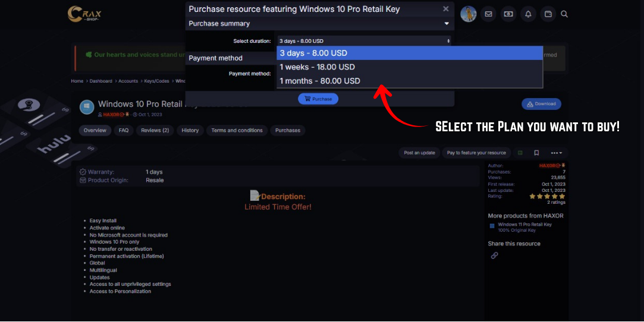Switch to the Reviews (2) tab
The width and height of the screenshot is (644, 322).
155,130
